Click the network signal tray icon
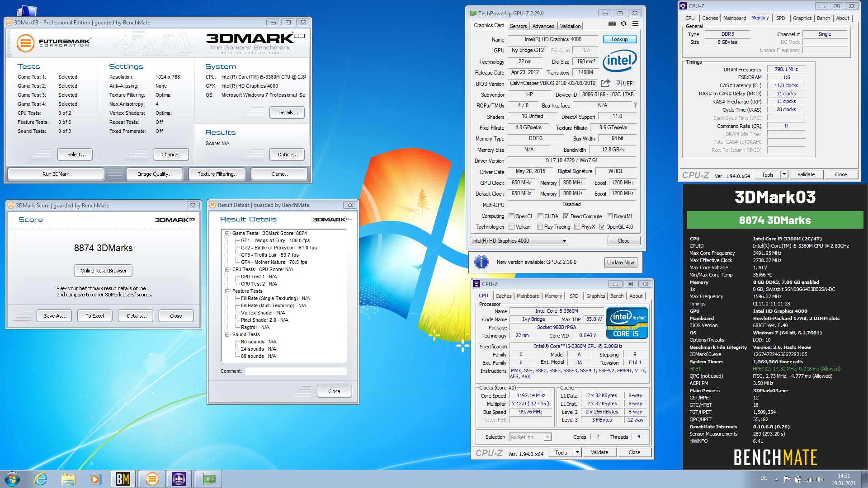 tap(809, 479)
